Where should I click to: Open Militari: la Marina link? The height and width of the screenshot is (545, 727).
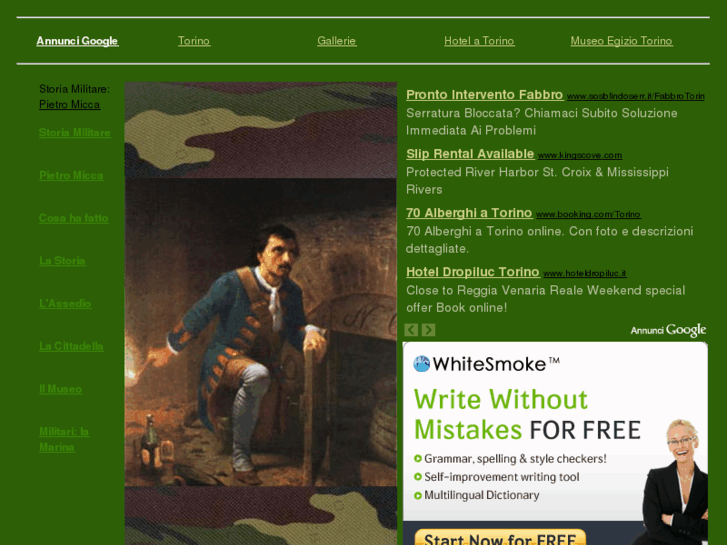64,439
